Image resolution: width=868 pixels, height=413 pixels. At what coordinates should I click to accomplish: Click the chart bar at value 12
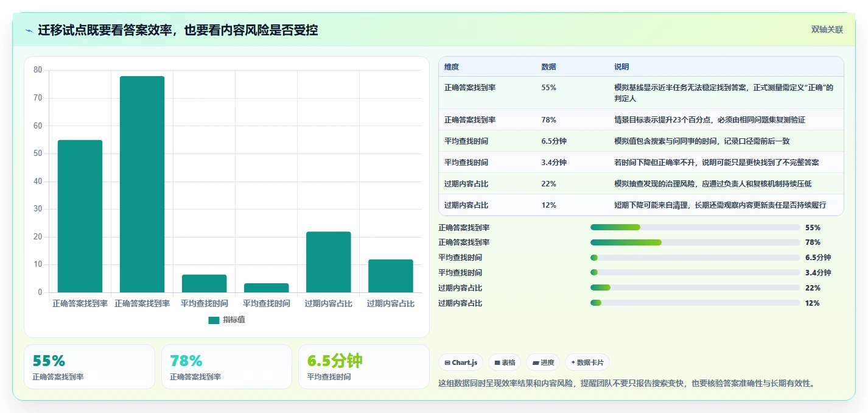[x=390, y=276]
